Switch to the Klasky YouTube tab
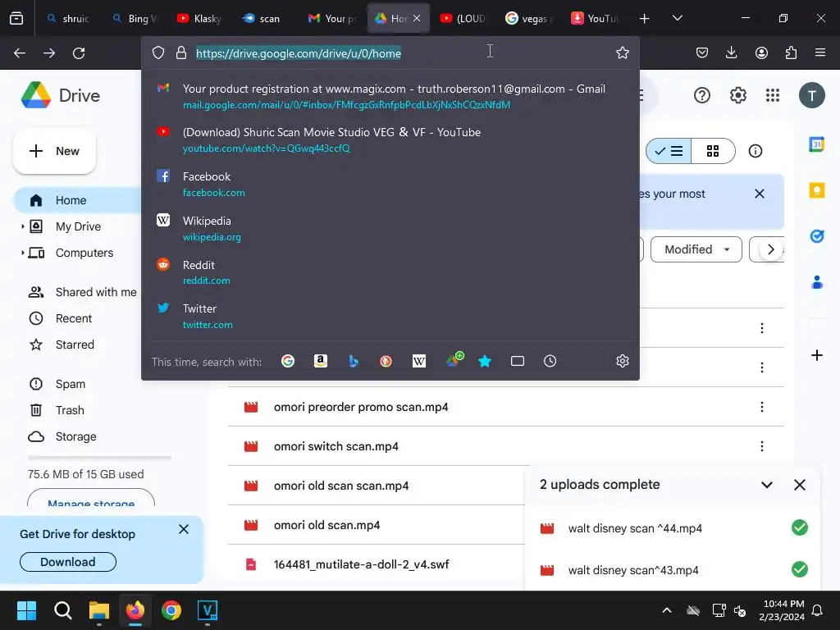The image size is (840, 630). click(x=200, y=18)
